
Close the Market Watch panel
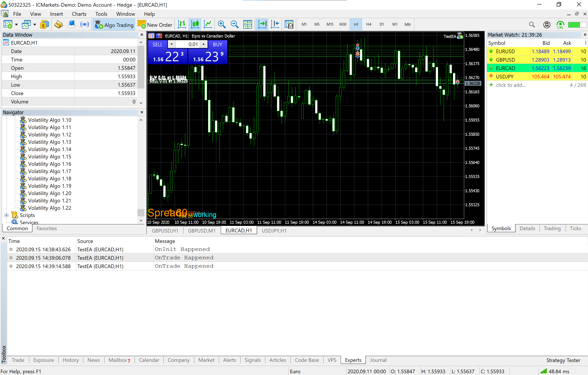[585, 35]
